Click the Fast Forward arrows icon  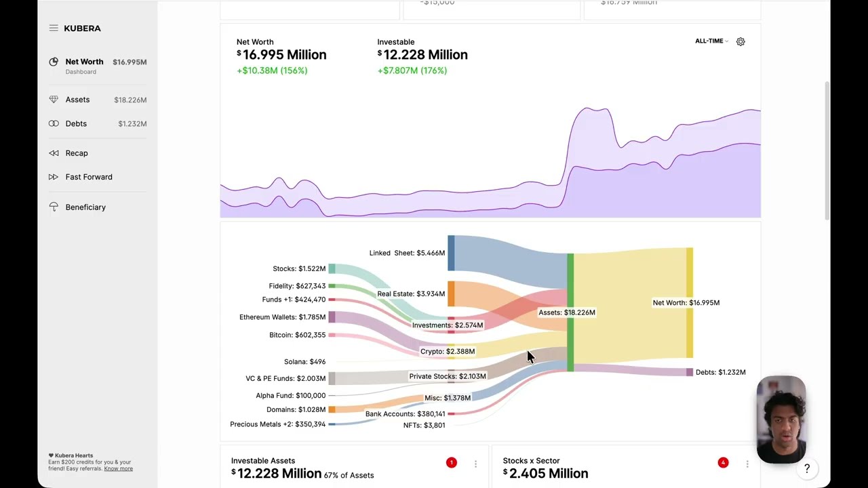[x=54, y=177]
